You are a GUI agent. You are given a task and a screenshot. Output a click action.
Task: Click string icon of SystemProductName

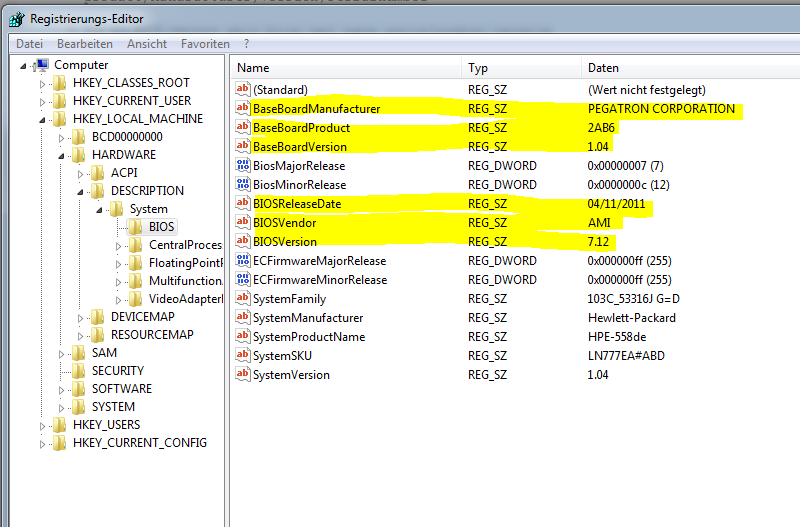[x=242, y=336]
